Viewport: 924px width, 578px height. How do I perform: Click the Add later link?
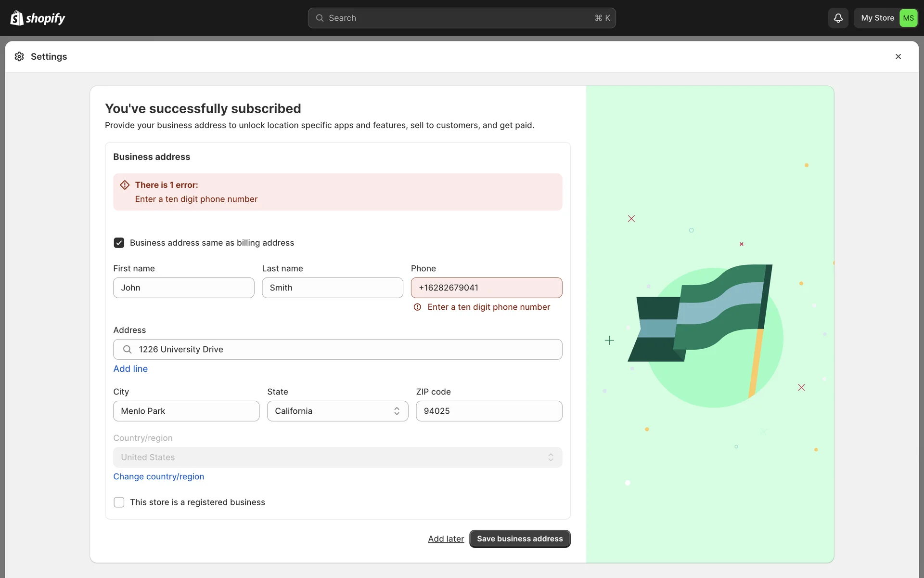pyautogui.click(x=446, y=539)
